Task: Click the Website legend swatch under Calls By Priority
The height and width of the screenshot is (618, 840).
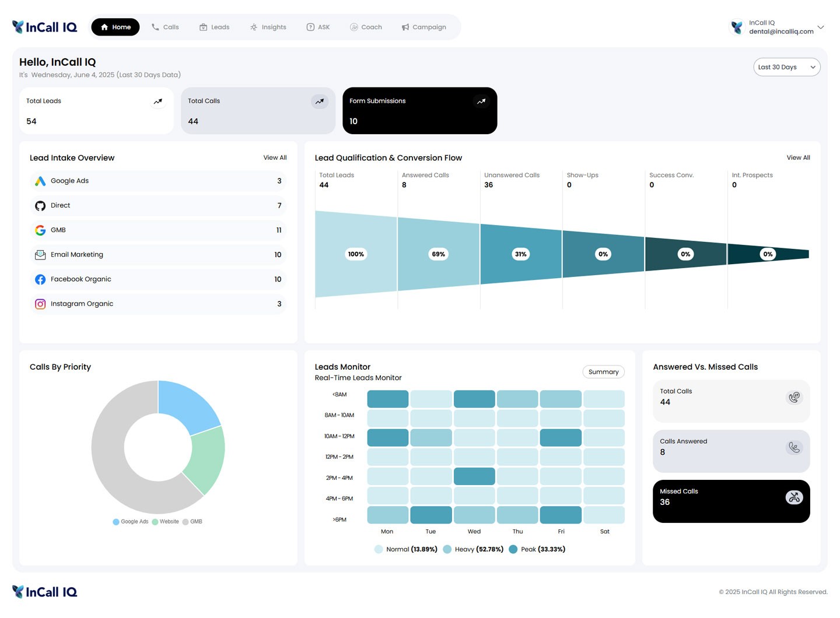Action: pyautogui.click(x=155, y=521)
